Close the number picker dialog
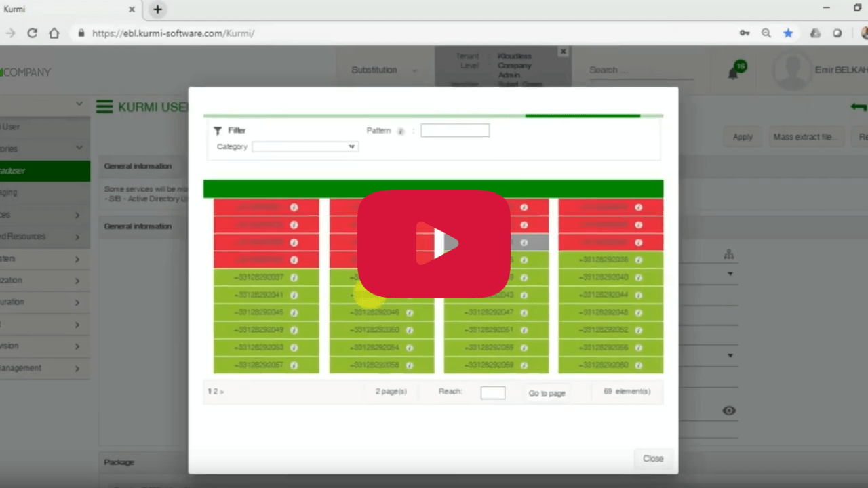The height and width of the screenshot is (488, 868). (653, 458)
